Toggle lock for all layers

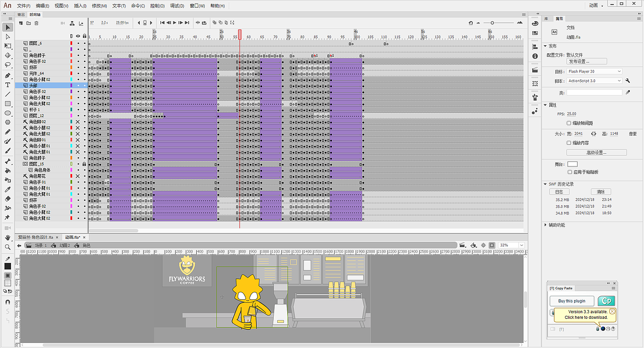[85, 36]
